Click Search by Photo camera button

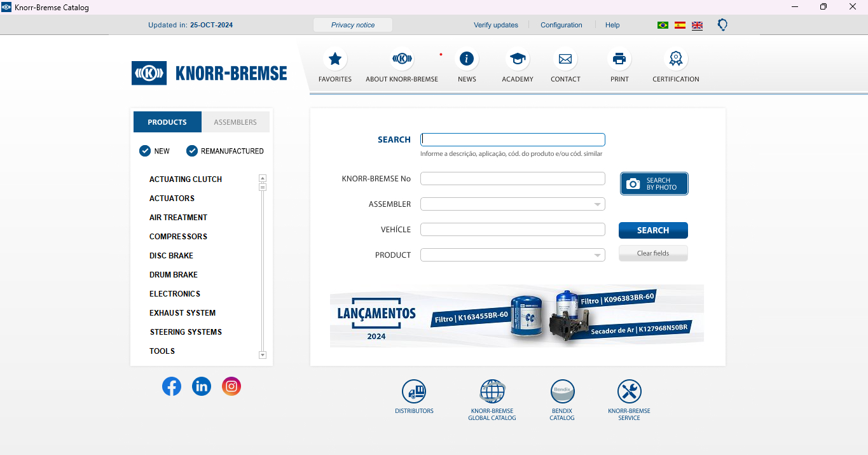click(x=654, y=184)
